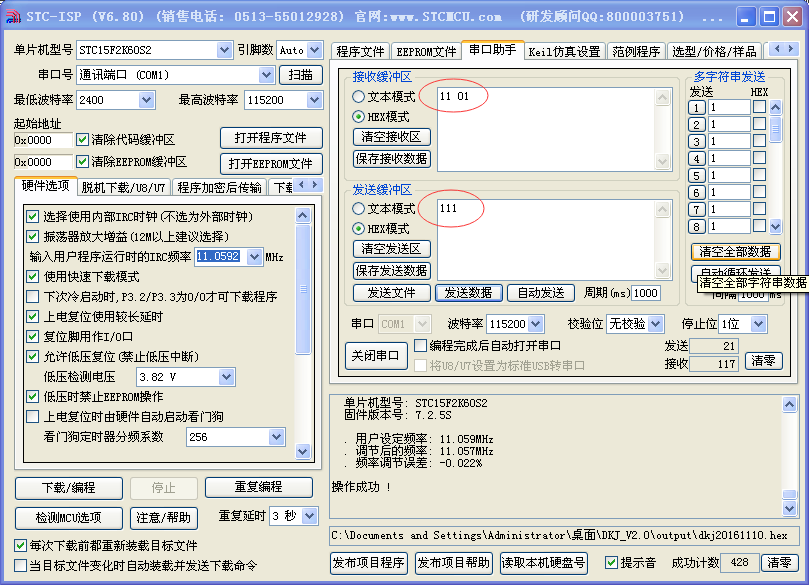Send multi-string entry number 3

(697, 141)
